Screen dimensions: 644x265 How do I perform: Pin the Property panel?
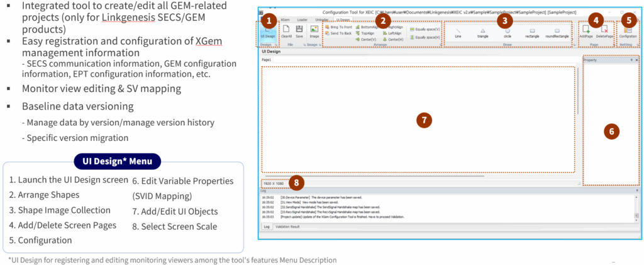(631, 60)
